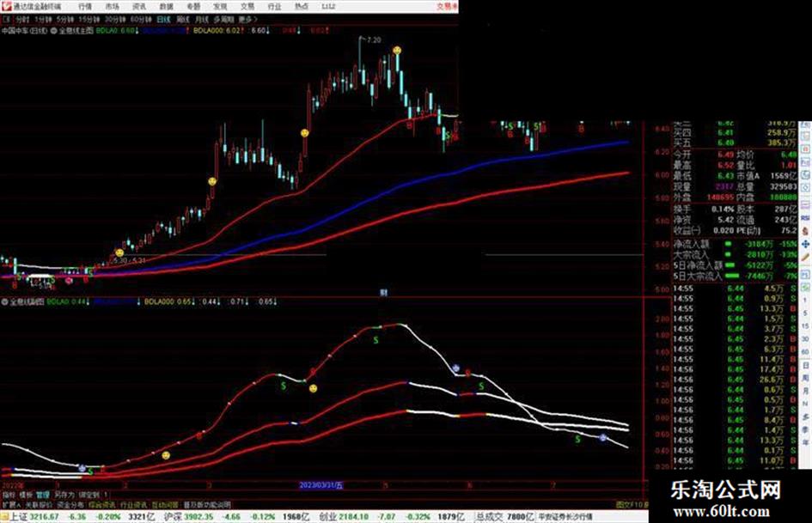Click the app logo in the title bar
Image resolution: width=812 pixels, height=523 pixels.
coord(6,6)
